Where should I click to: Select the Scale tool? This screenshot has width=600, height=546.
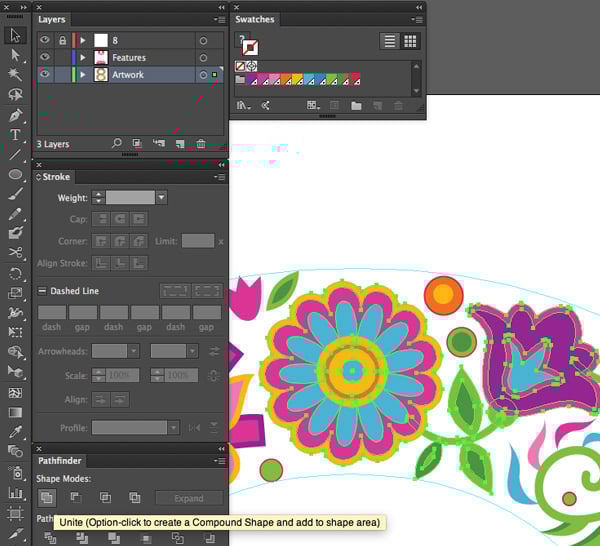15,293
